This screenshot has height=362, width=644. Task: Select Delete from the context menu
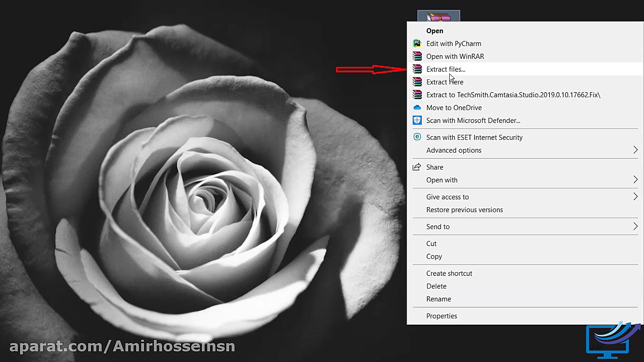[436, 286]
